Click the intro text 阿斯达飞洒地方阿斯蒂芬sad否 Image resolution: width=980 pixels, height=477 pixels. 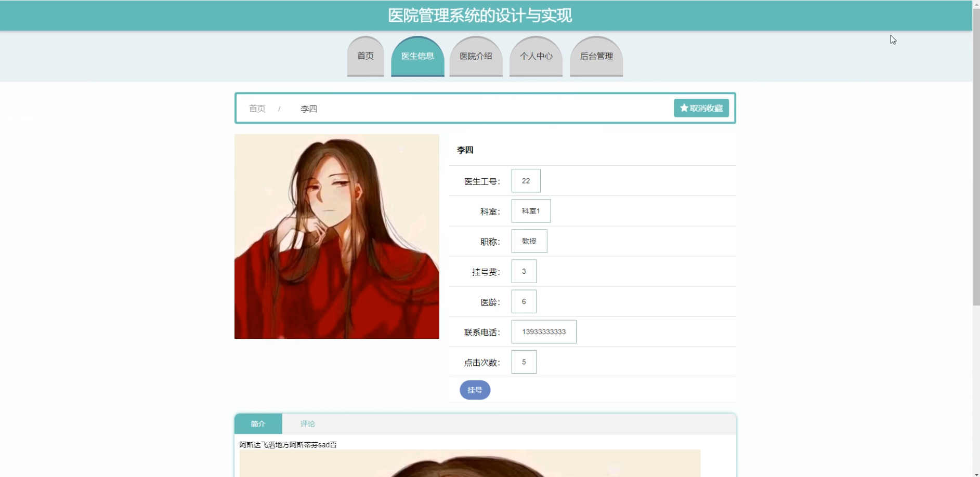point(288,445)
